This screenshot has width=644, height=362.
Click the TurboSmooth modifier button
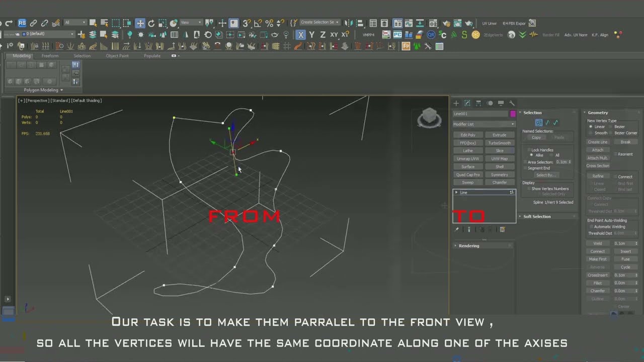(500, 143)
